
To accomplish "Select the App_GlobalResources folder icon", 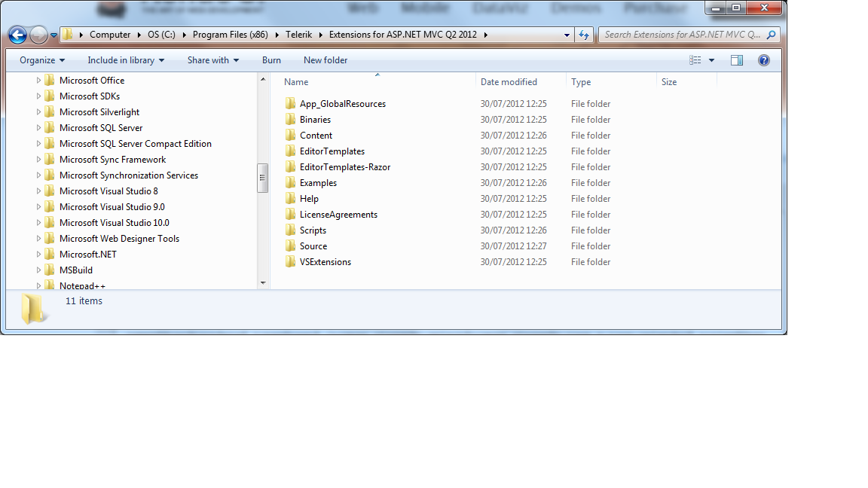I will pos(291,103).
